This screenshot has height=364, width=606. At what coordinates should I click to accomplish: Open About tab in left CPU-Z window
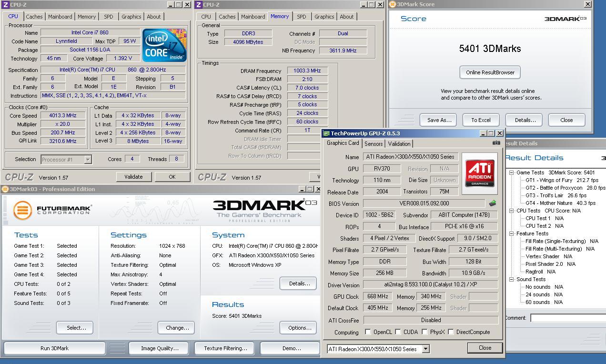coord(154,17)
